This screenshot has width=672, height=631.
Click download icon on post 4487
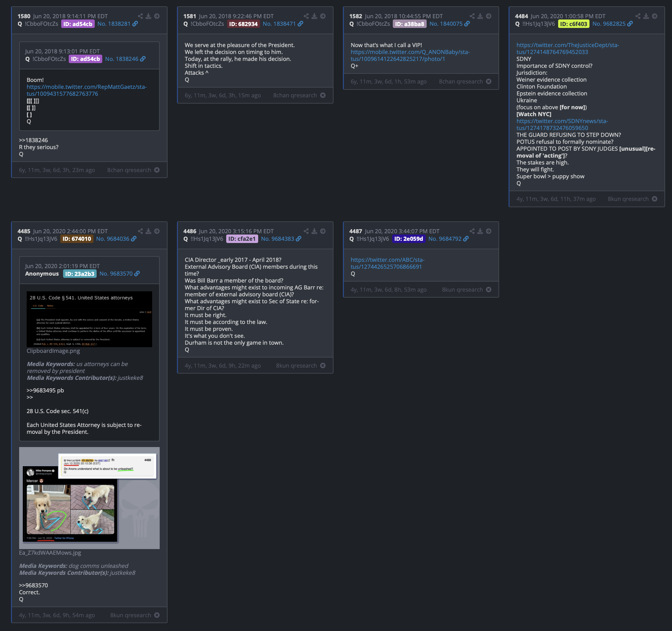click(x=480, y=231)
